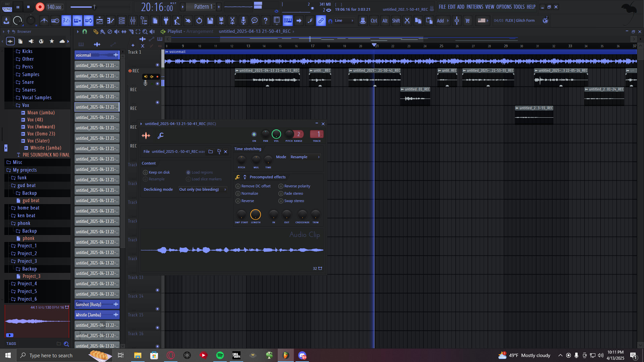Click the record button in transport
Viewport: 644px width, 362px height.
[40, 7]
